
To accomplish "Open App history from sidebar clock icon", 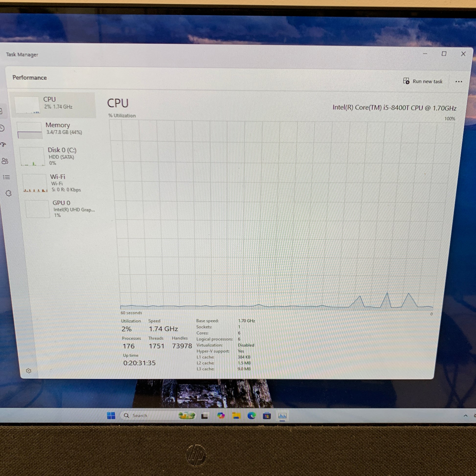I will [x=2, y=128].
